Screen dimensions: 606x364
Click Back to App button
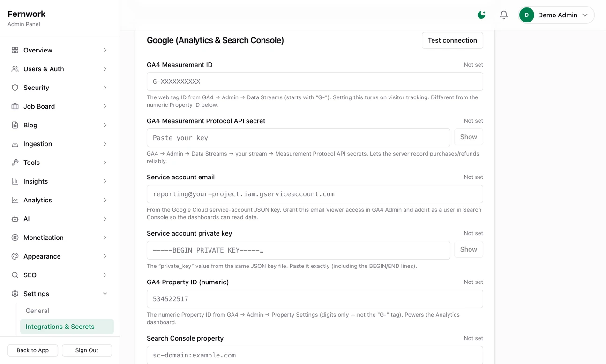click(x=33, y=350)
